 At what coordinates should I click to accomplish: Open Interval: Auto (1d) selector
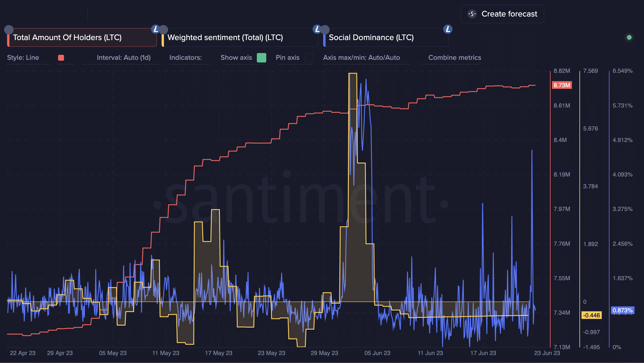click(x=124, y=58)
